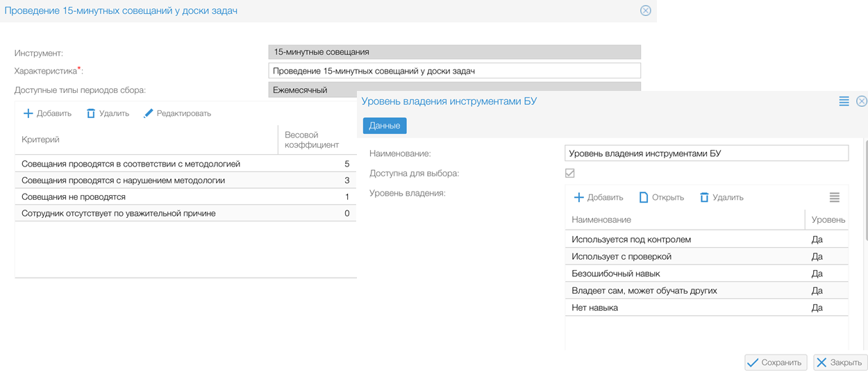Click the Наименование text field in the dialog
The width and height of the screenshot is (868, 372).
point(706,153)
